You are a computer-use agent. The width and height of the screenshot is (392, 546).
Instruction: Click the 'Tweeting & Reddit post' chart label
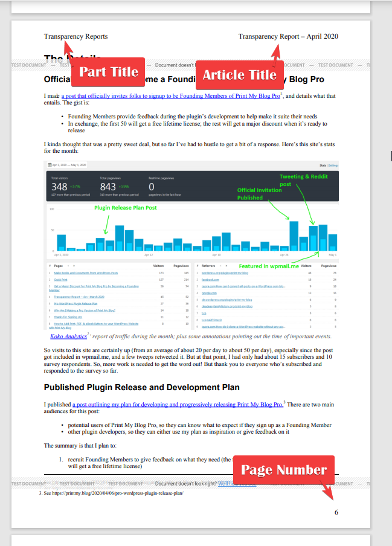tap(304, 181)
